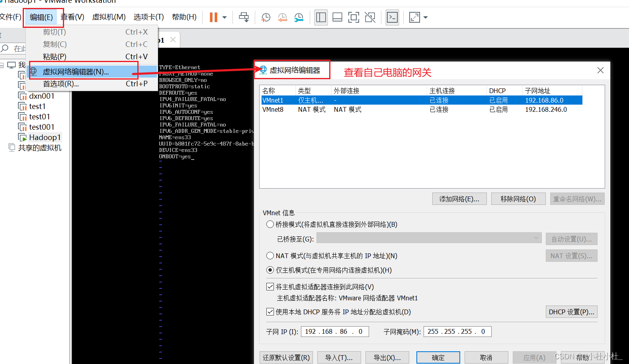Select the test1 virtual machine
The width and height of the screenshot is (629, 364).
coord(37,106)
